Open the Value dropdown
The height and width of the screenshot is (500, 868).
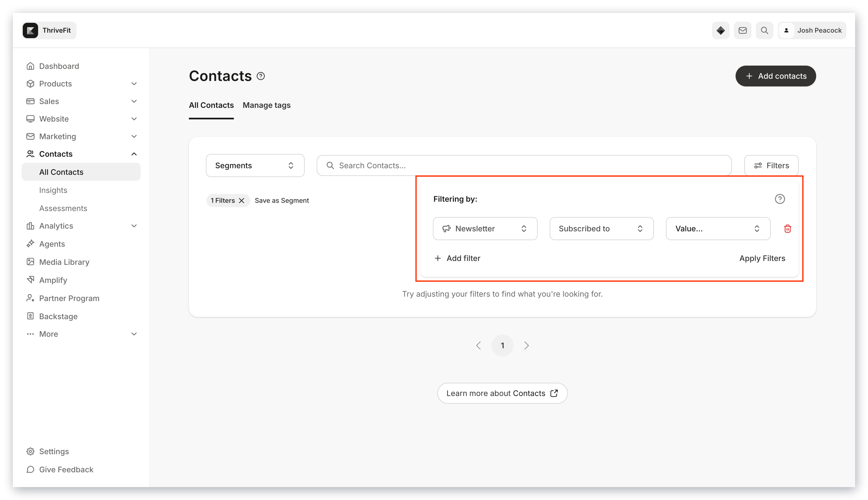(718, 228)
